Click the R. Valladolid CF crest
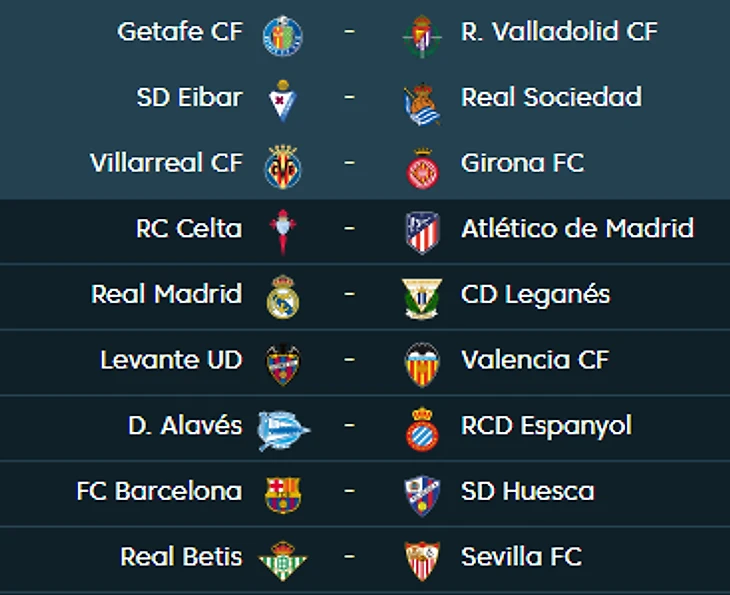730x595 pixels. pos(422,36)
